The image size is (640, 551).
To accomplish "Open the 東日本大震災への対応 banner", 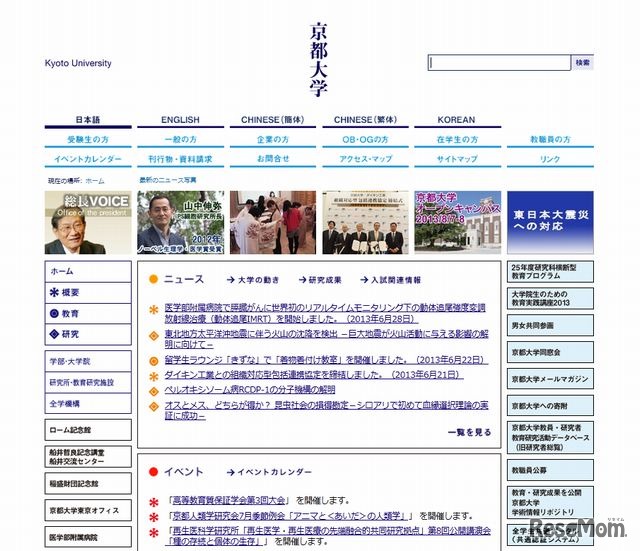I will [x=550, y=222].
